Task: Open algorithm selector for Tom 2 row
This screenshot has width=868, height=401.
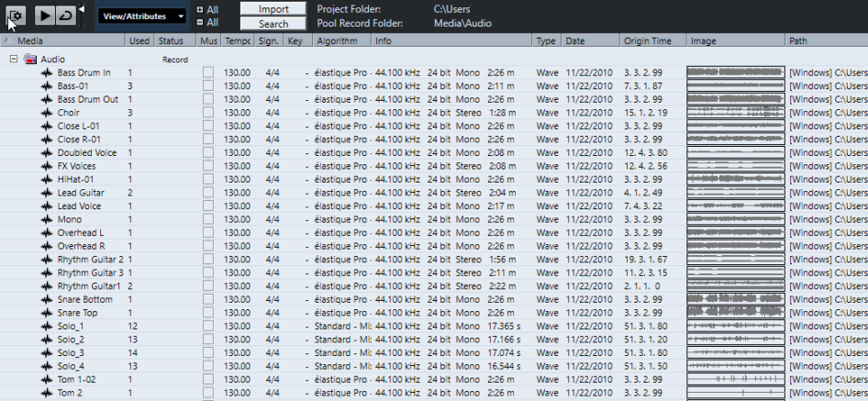Action: pos(342,393)
